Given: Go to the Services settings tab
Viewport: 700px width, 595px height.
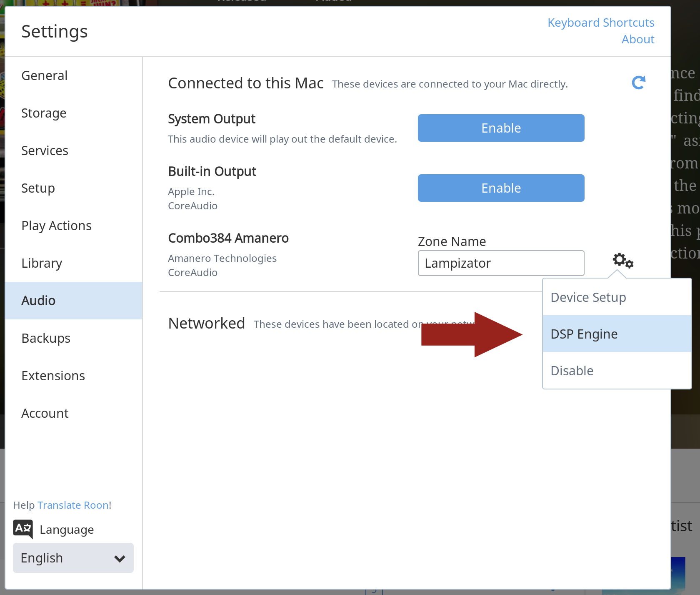Looking at the screenshot, I should (x=45, y=151).
